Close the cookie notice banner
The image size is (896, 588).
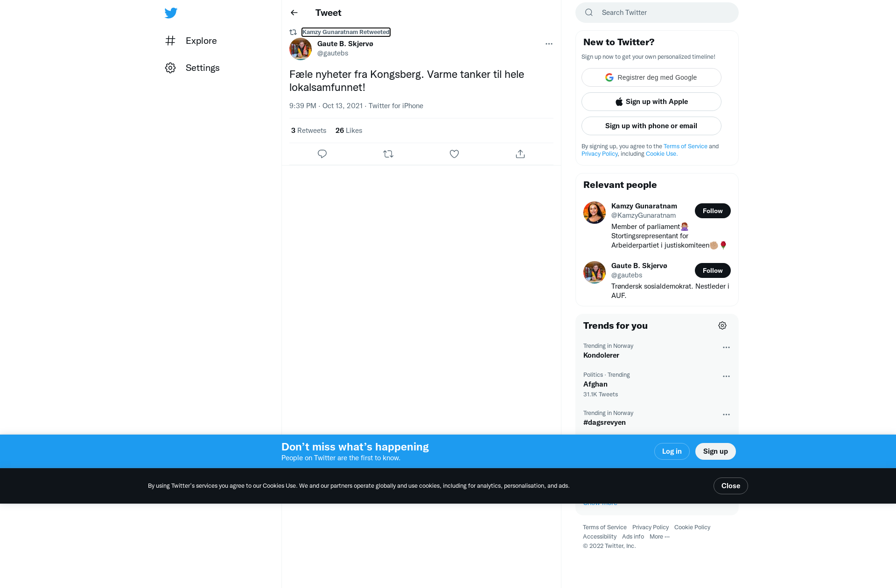[731, 486]
